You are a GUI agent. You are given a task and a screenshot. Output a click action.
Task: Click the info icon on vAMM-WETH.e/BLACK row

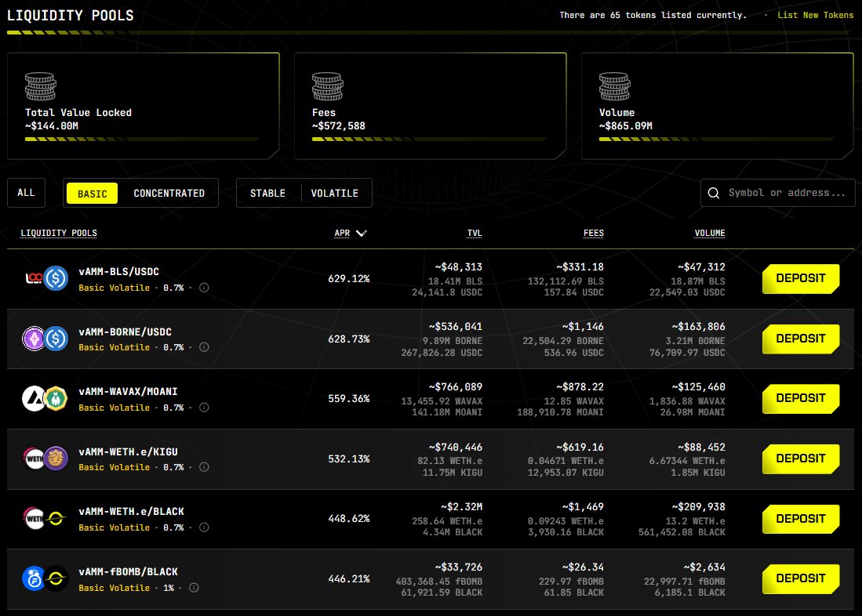point(204,527)
